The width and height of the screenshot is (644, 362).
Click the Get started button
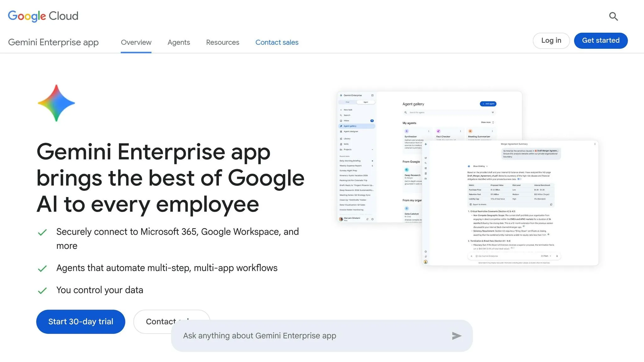(601, 41)
